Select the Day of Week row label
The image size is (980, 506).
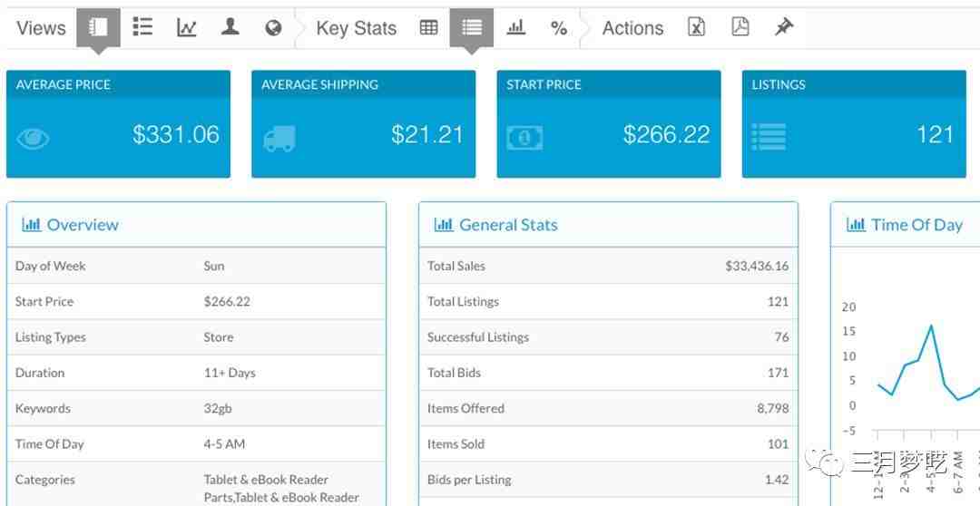pos(51,266)
